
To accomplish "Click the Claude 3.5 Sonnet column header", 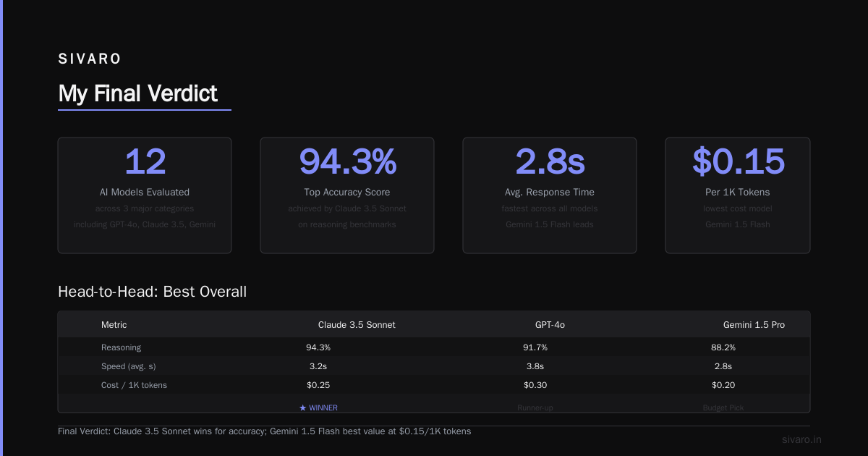I will coord(357,325).
